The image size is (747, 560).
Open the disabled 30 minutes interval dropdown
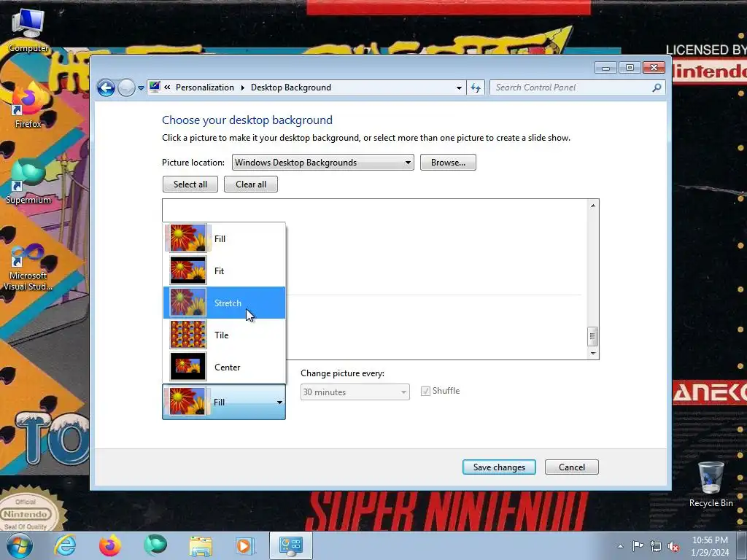point(355,392)
